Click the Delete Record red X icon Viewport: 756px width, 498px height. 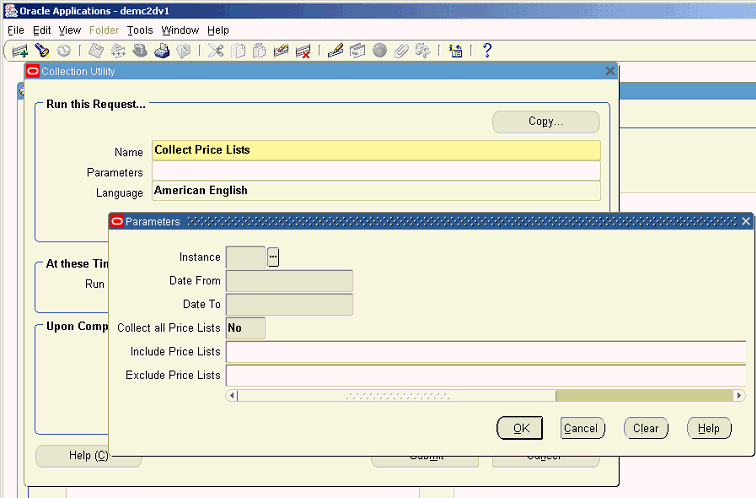(x=303, y=51)
